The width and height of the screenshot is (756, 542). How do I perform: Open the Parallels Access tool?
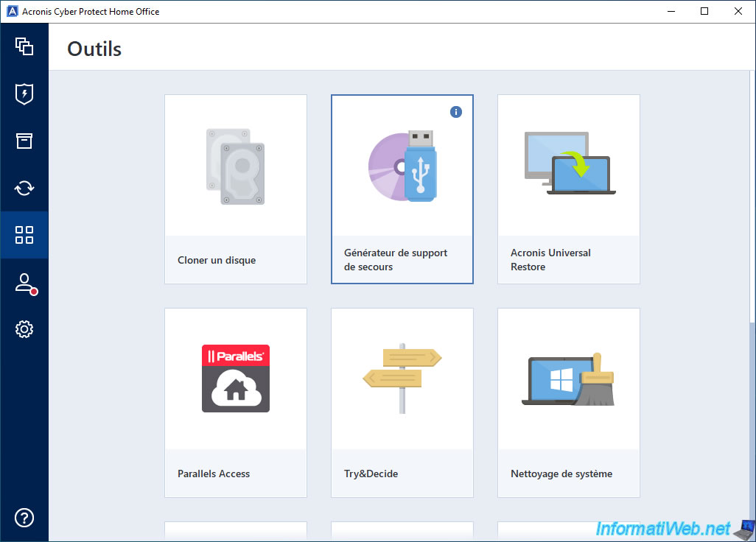point(235,402)
